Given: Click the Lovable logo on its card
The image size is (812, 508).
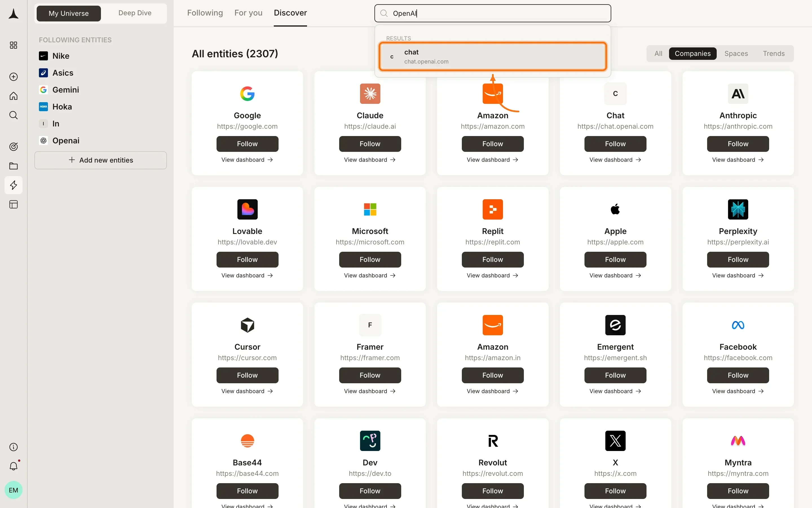Looking at the screenshot, I should pos(247,209).
